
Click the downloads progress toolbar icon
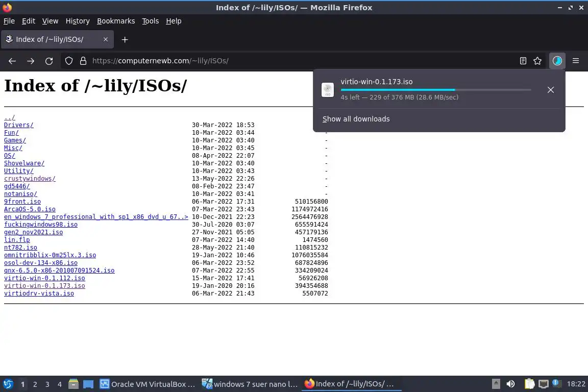pos(557,61)
